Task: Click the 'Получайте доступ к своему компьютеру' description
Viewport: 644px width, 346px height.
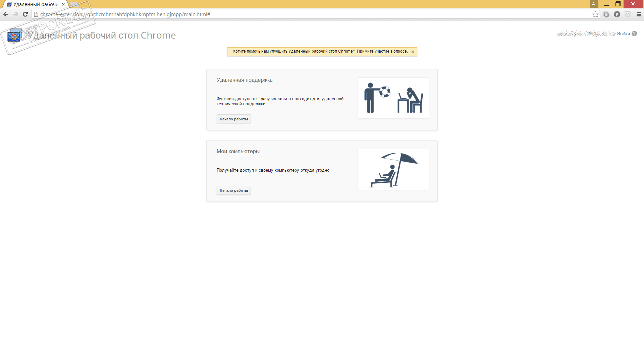Action: click(x=273, y=170)
